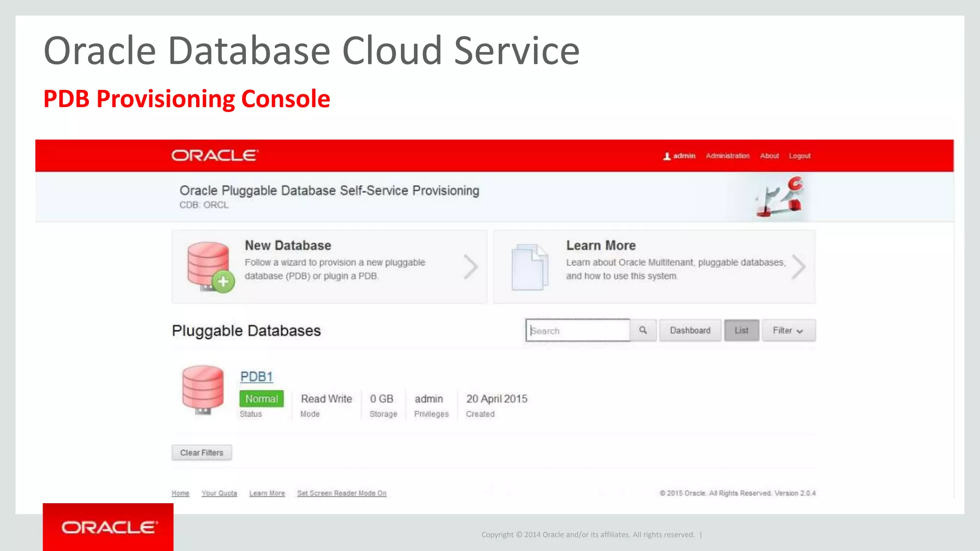Click the provisioning tools graphic in the banner

(x=780, y=197)
